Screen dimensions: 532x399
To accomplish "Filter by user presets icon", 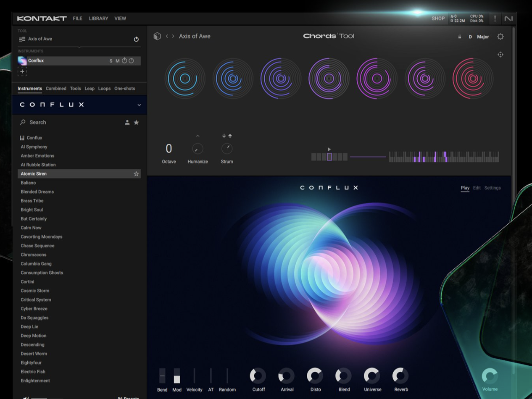I will pyautogui.click(x=127, y=123).
